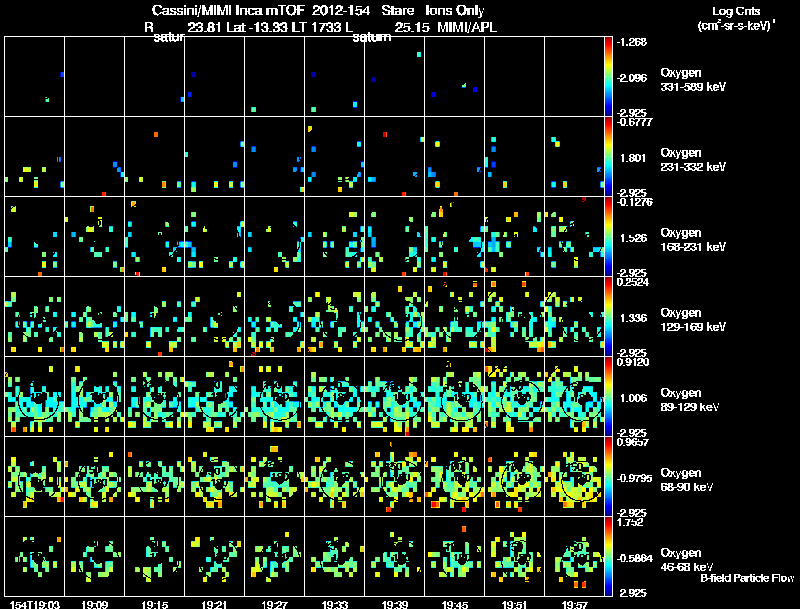The image size is (800, 609).
Task: Select the 89-129 keV panel at 19:03
Action: pos(35,396)
